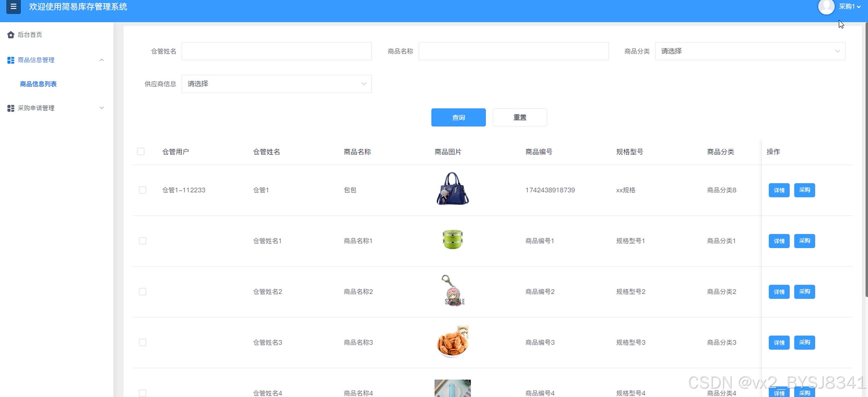Check the checkbox for the 商品名称2 row
868x397 pixels.
pyautogui.click(x=143, y=292)
